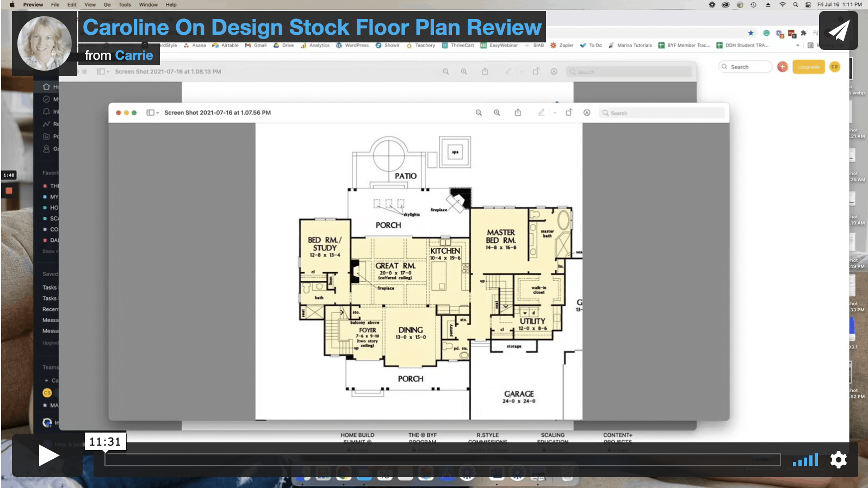Open the Caroline On Design video title link

pos(312,27)
